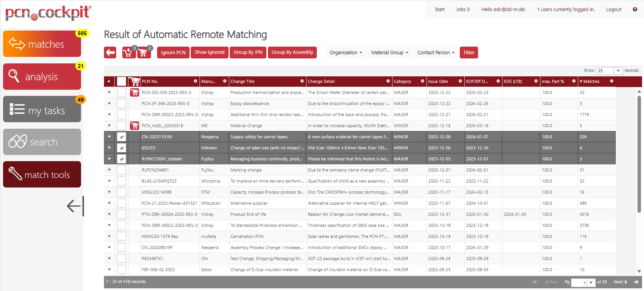Click cart icon in PCN-DD-039-2023-REV-0 row
Image resolution: width=644 pixels, height=291 pixels.
[x=134, y=92]
